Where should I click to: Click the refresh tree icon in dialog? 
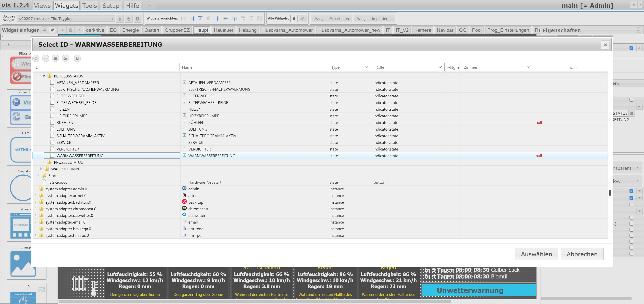(x=36, y=59)
